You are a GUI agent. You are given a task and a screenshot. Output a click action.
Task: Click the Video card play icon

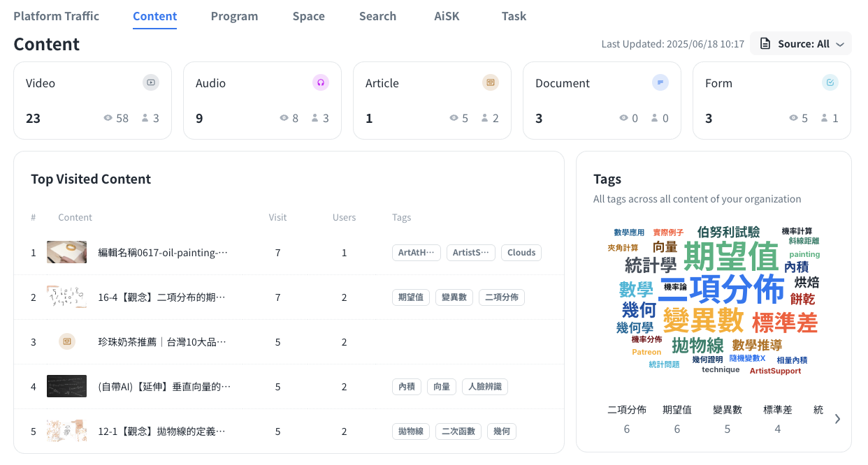[150, 82]
